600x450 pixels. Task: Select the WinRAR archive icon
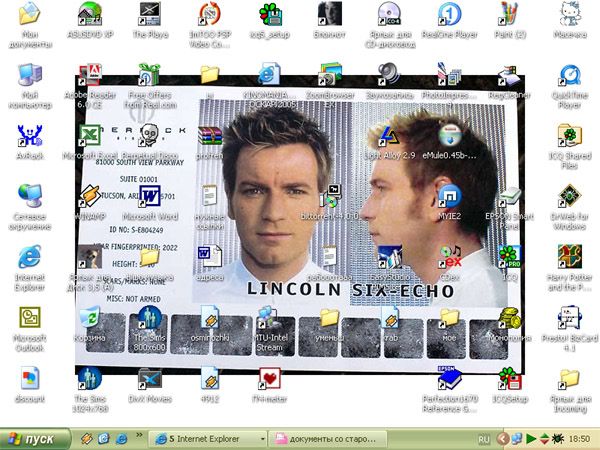pyautogui.click(x=210, y=135)
